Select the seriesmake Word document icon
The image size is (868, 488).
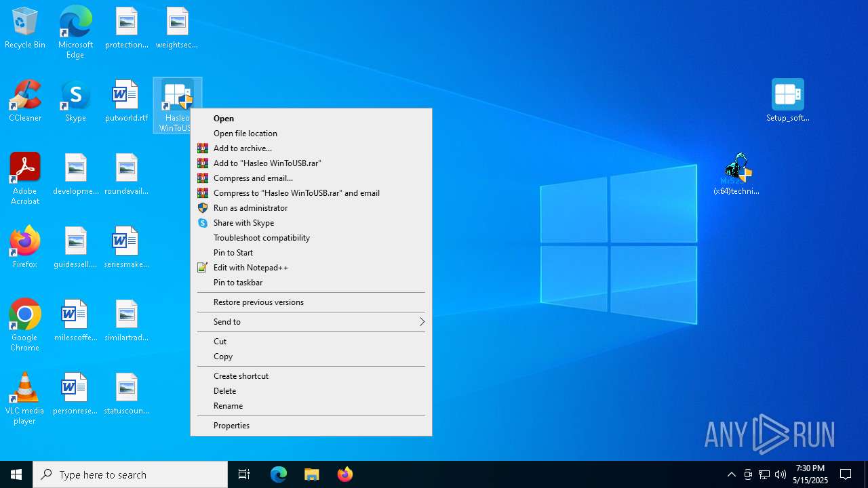click(126, 248)
